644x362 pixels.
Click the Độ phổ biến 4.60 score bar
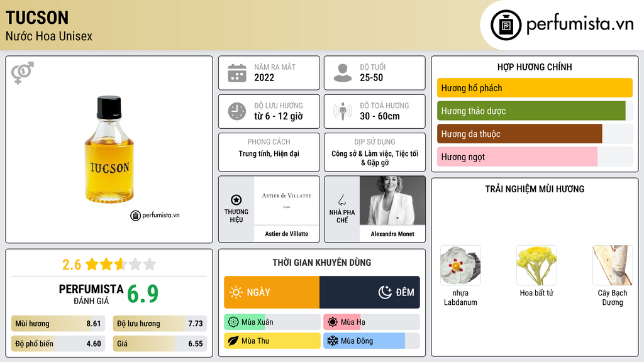point(58,344)
